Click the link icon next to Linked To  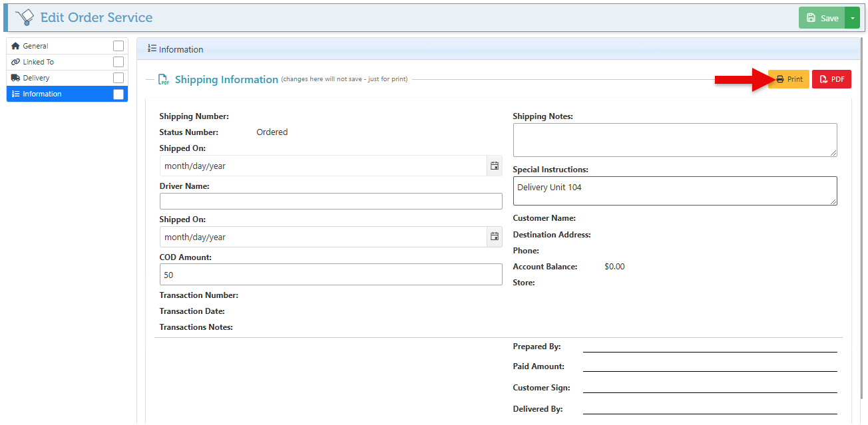(16, 62)
